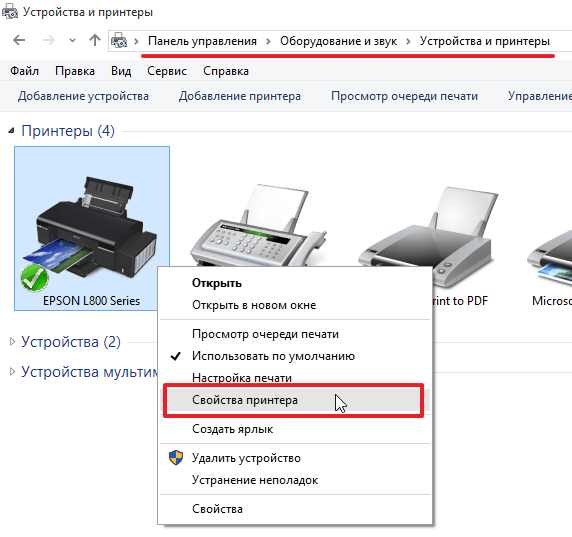Choose Свойства принтера in context menu
572x537 pixels.
tap(295, 400)
